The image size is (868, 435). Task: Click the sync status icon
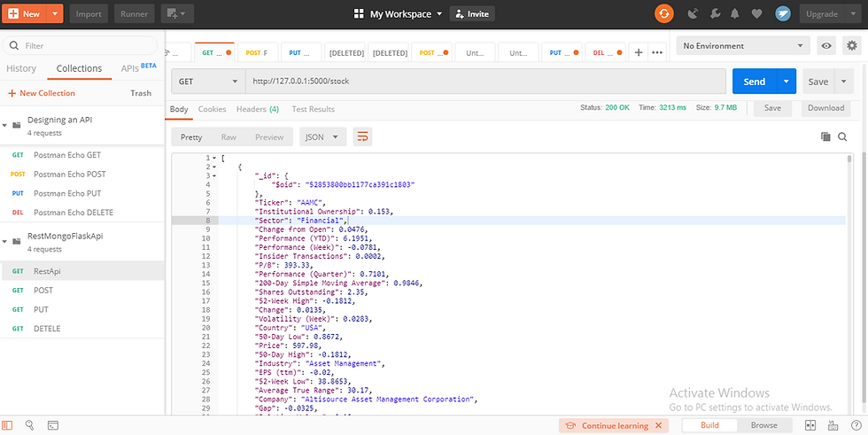663,14
